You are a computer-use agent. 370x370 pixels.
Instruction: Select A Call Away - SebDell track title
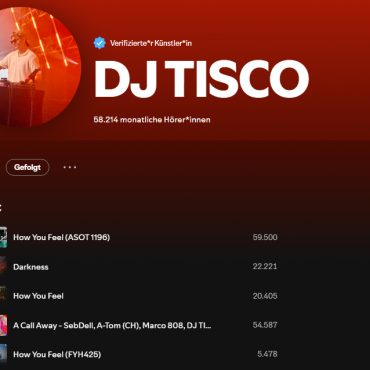[x=112, y=325]
